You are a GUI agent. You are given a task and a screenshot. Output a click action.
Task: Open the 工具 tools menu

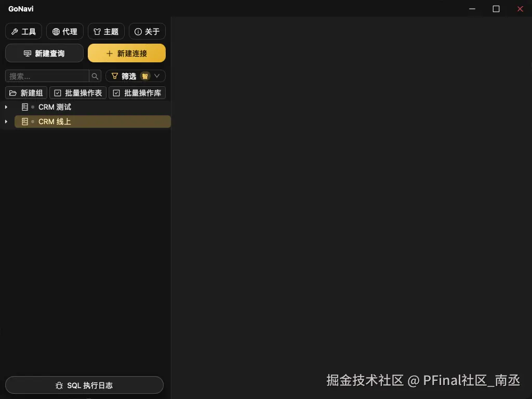tap(23, 32)
